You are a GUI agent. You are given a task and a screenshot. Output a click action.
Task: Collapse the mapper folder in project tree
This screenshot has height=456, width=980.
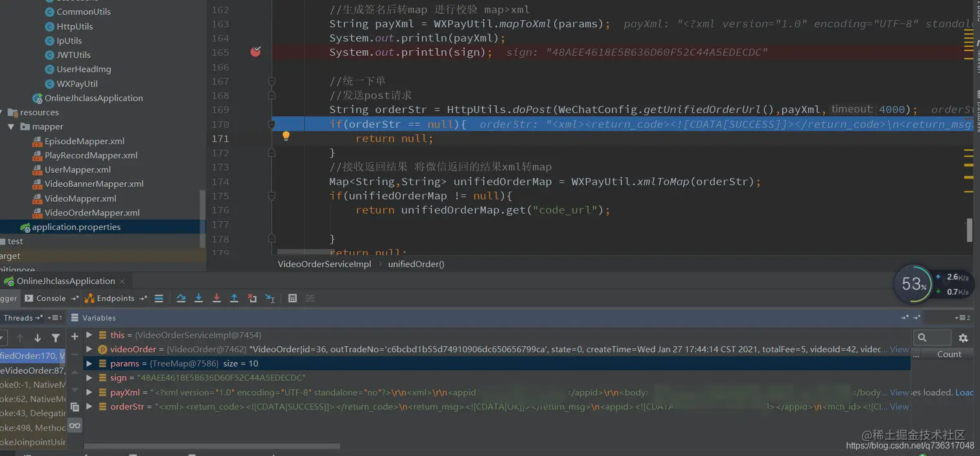[x=11, y=126]
